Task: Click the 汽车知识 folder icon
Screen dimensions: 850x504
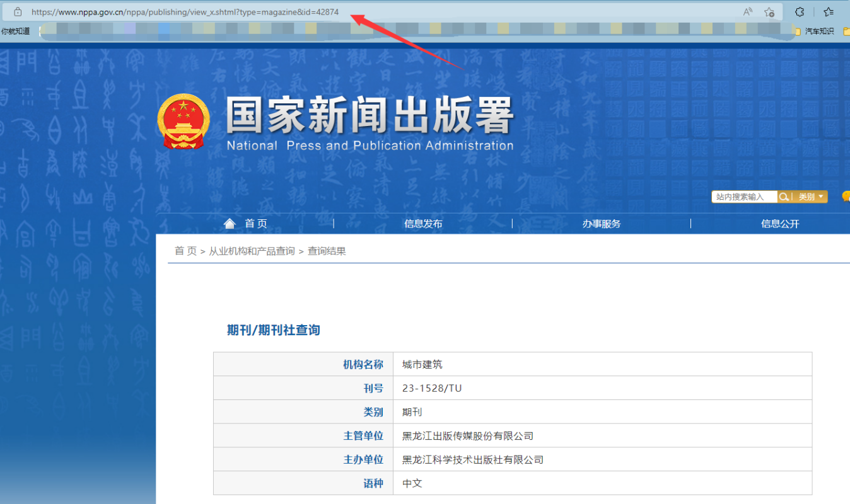Action: coord(798,31)
